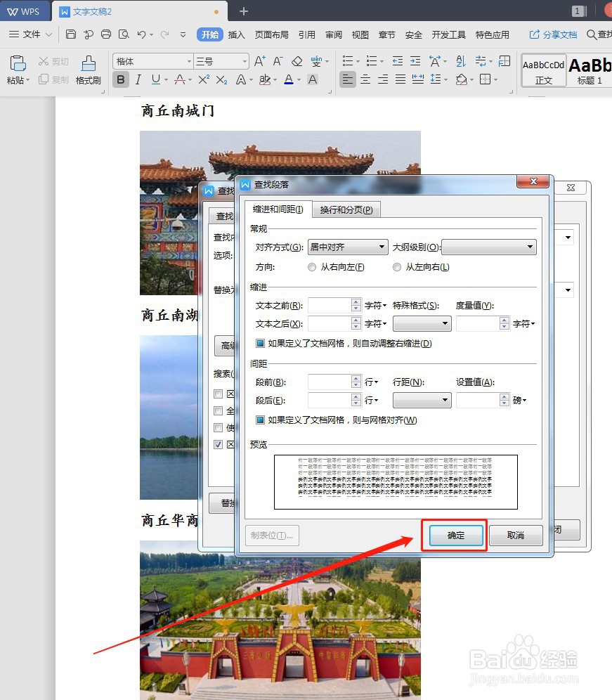Decrease indent icon

tap(397, 61)
